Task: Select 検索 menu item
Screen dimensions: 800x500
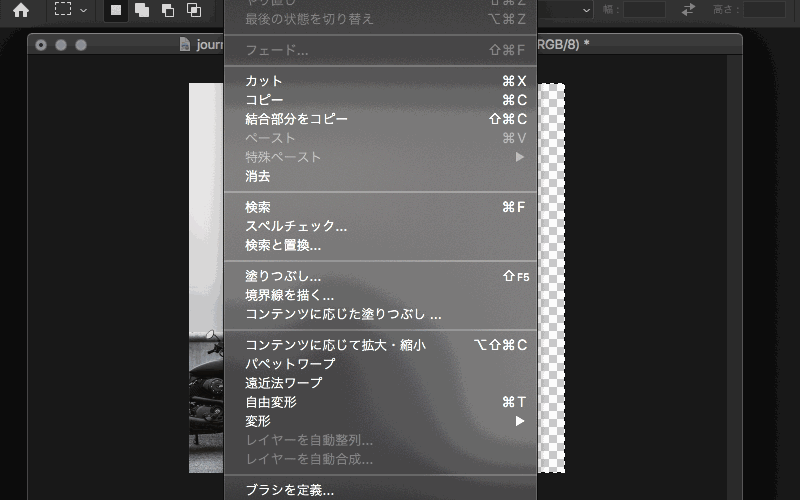Action: [381, 207]
